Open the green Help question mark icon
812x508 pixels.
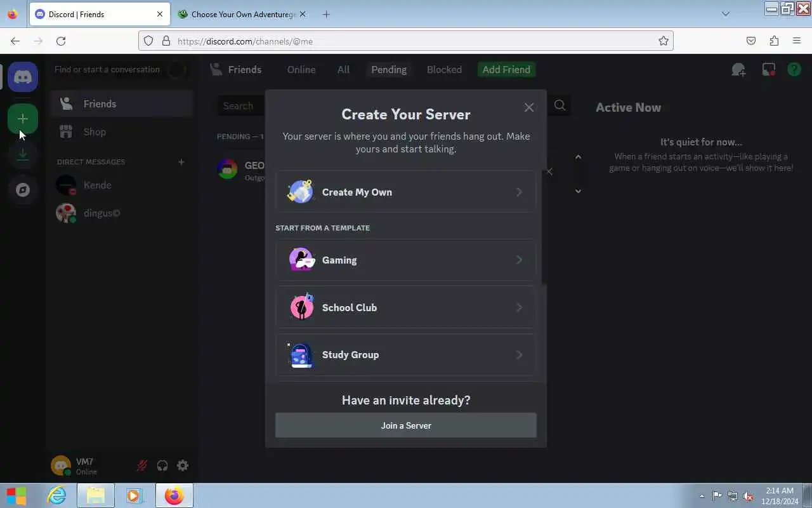pos(794,70)
